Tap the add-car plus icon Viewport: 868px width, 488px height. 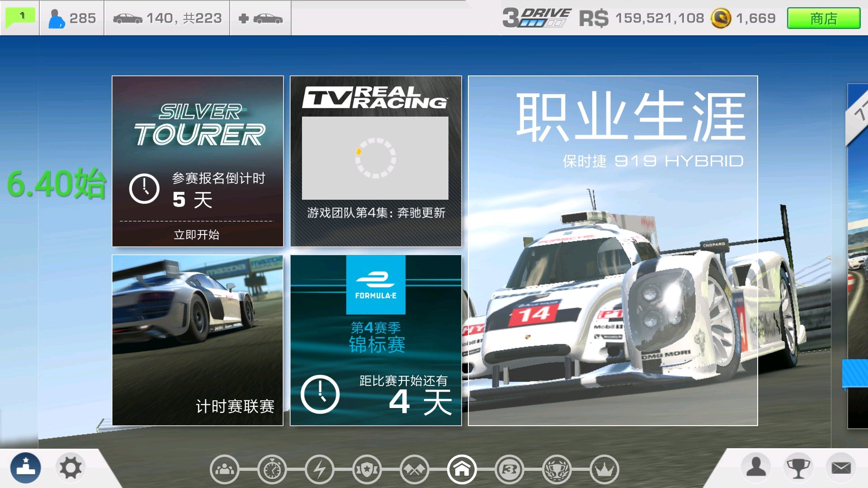(x=260, y=18)
